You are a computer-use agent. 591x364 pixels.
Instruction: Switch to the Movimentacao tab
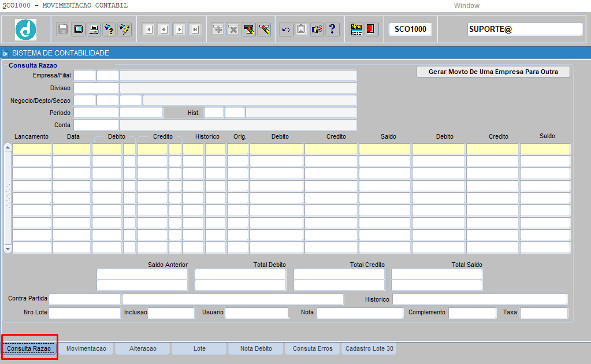tap(86, 348)
